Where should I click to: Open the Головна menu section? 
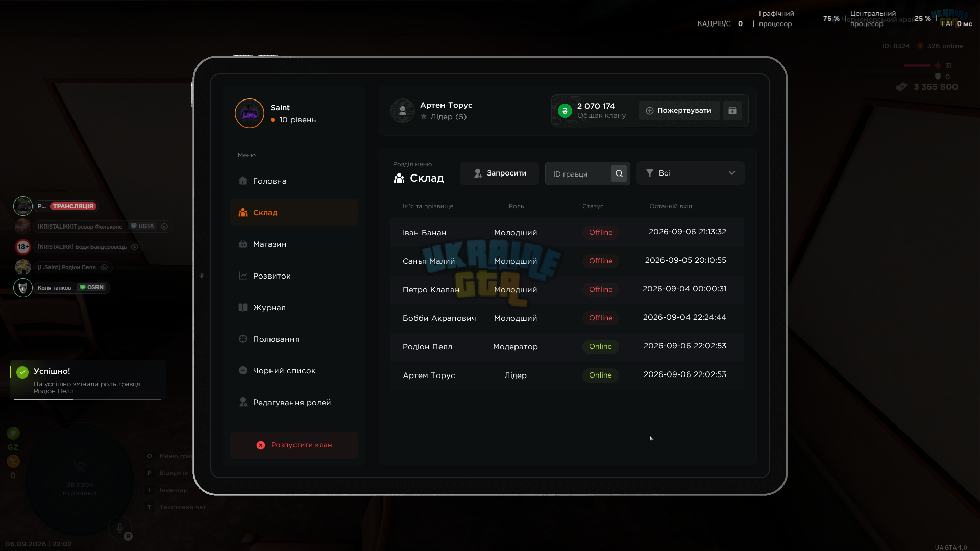click(294, 181)
